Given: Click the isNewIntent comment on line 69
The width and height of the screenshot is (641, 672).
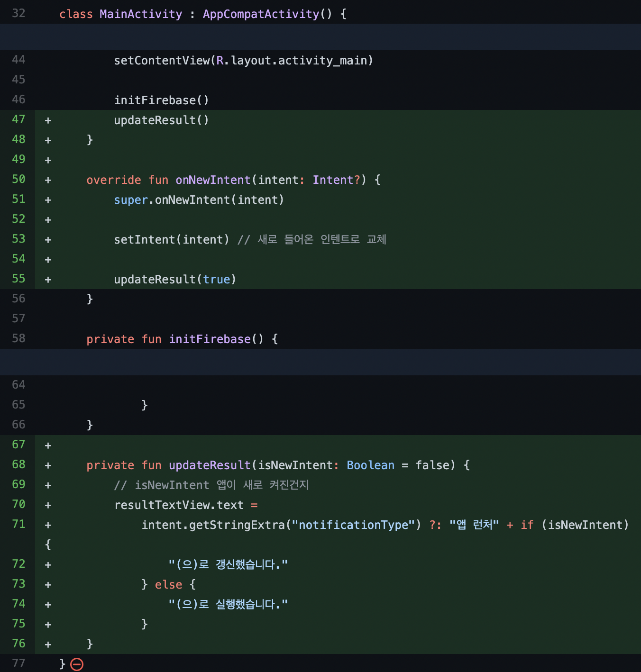Looking at the screenshot, I should point(211,485).
